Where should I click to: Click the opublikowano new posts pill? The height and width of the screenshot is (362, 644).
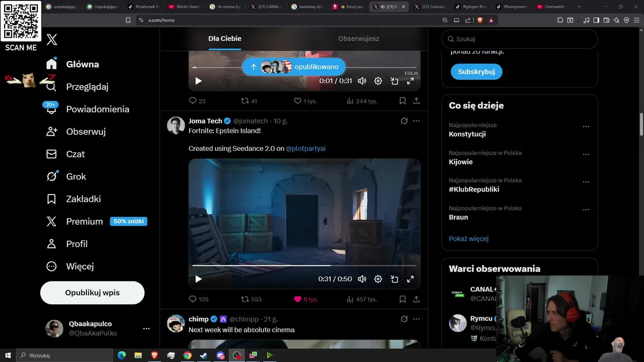click(x=294, y=67)
